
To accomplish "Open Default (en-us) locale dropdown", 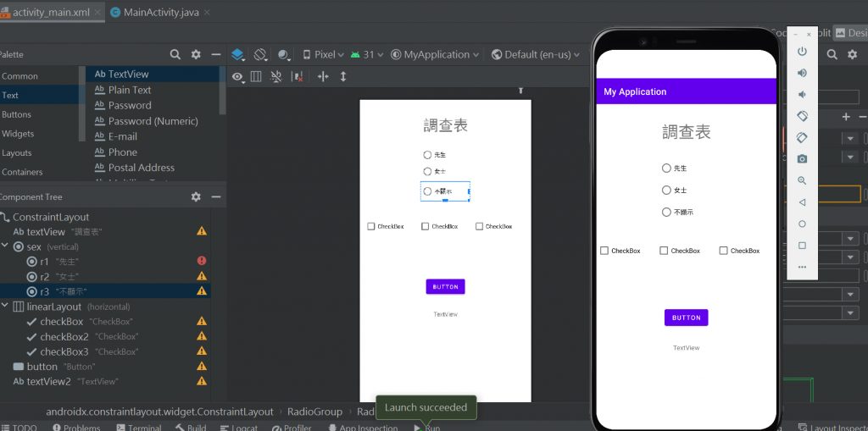I will [536, 55].
